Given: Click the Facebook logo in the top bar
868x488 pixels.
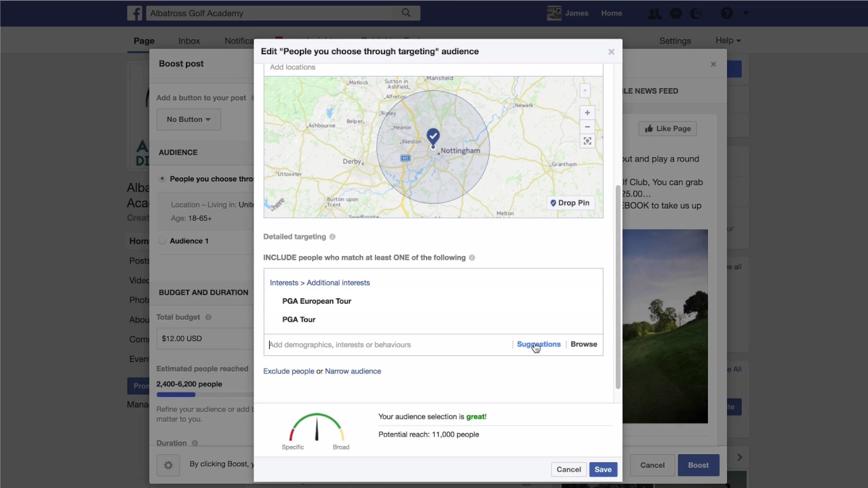Looking at the screenshot, I should tap(134, 13).
